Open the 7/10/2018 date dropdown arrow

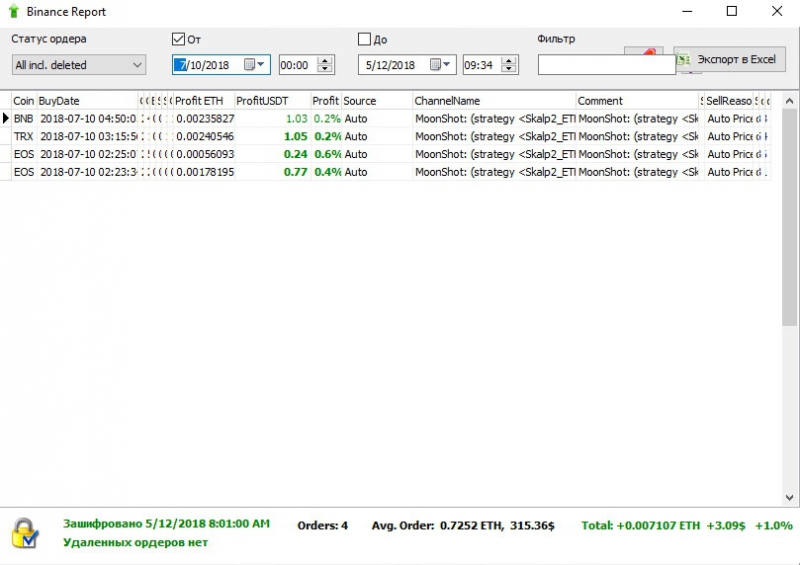261,64
